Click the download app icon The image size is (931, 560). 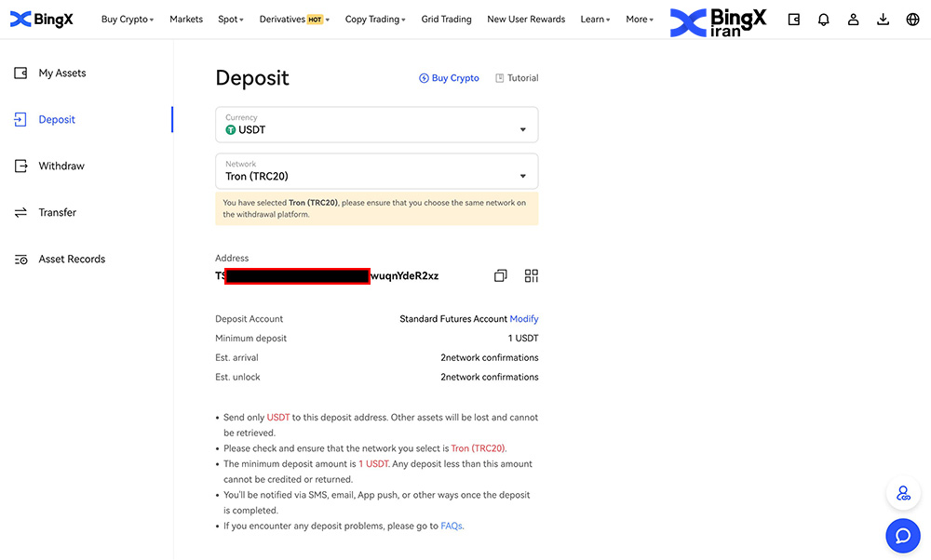pos(883,20)
